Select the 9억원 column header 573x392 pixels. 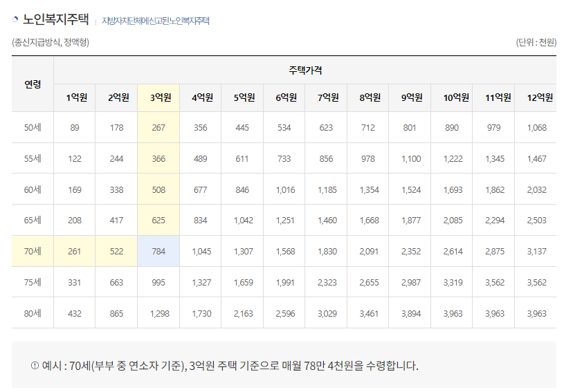410,97
